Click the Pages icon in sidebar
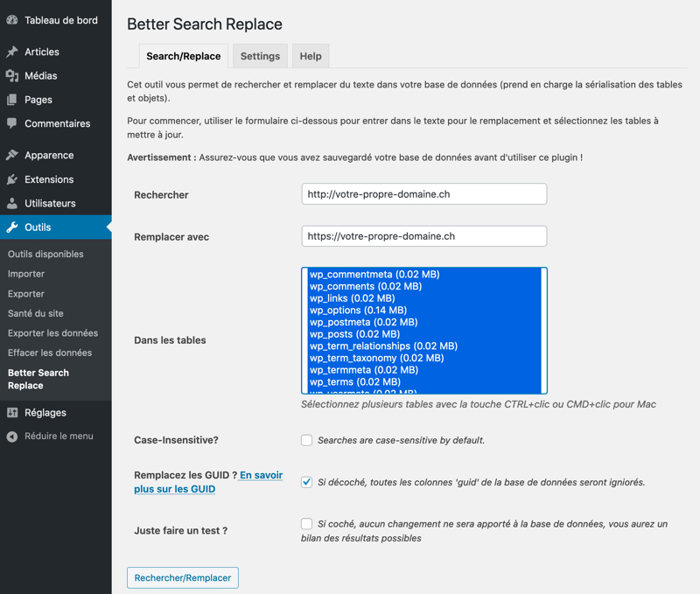This screenshot has width=700, height=594. tap(12, 100)
